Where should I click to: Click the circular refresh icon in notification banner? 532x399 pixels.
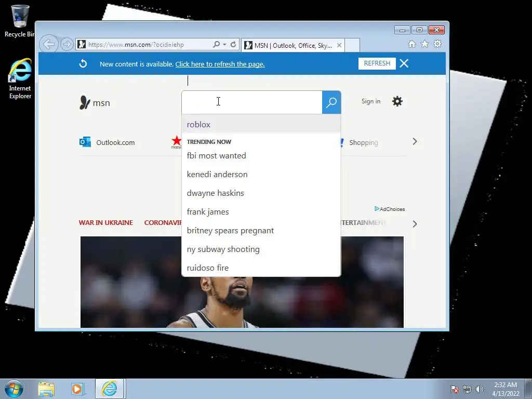pos(83,63)
